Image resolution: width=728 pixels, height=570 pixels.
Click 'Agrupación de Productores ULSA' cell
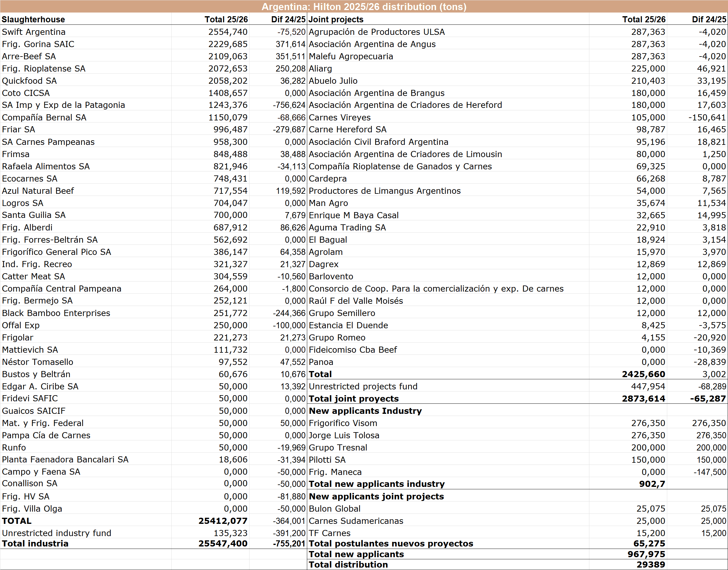pyautogui.click(x=377, y=32)
